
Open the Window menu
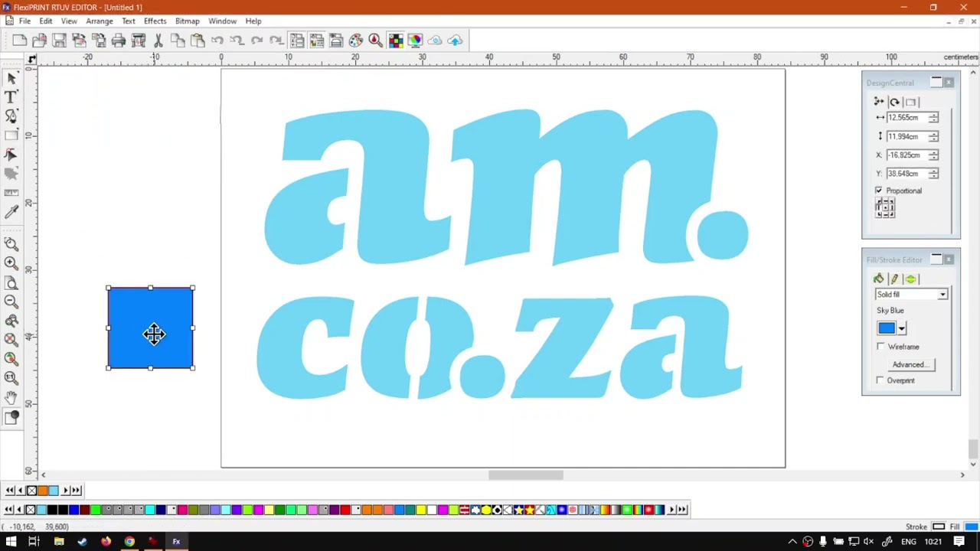click(x=222, y=21)
